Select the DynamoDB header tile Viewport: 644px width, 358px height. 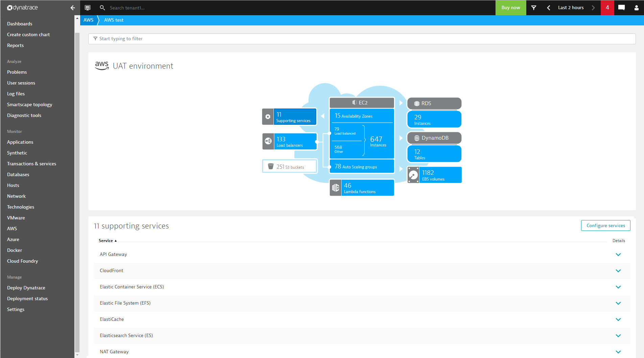(x=434, y=138)
